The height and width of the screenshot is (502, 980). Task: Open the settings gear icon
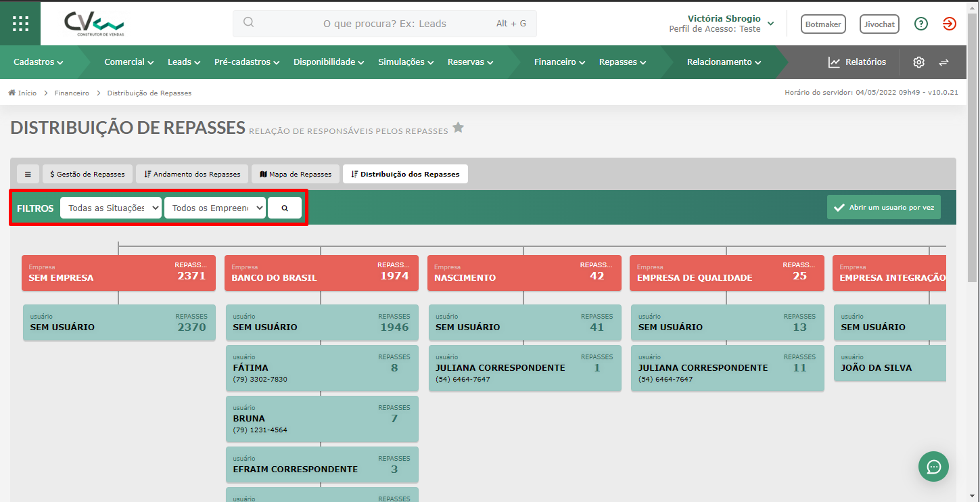click(918, 62)
